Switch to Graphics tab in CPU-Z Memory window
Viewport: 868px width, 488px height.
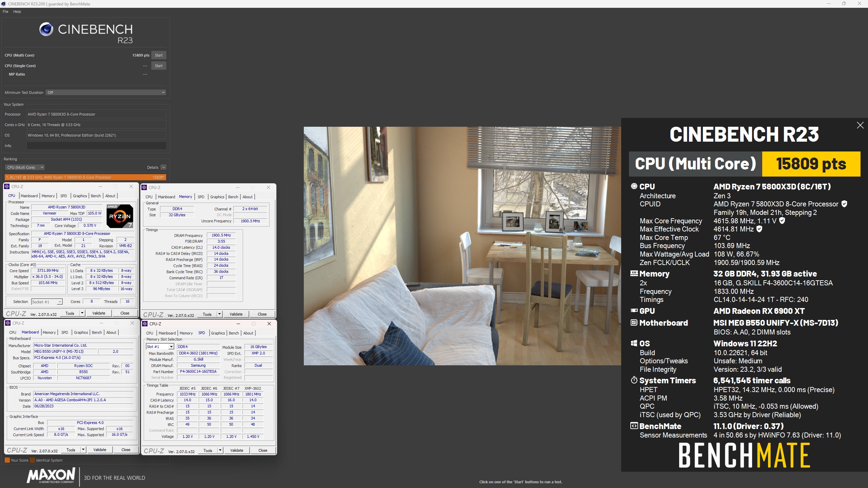[x=217, y=197]
